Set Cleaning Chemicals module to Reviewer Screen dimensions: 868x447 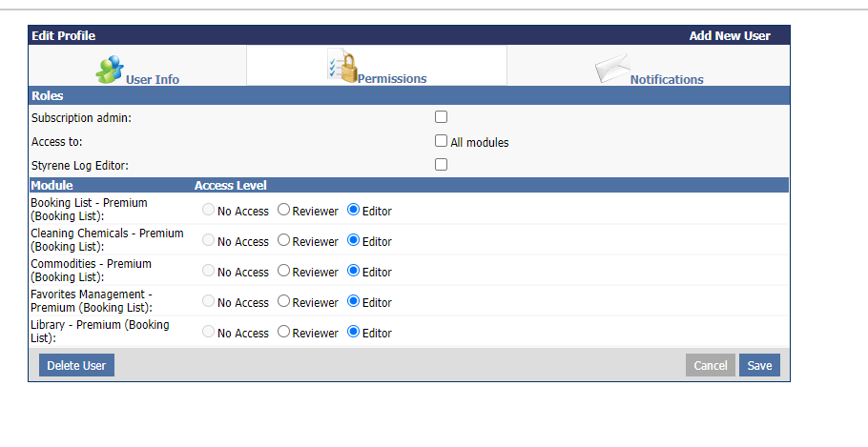point(283,240)
